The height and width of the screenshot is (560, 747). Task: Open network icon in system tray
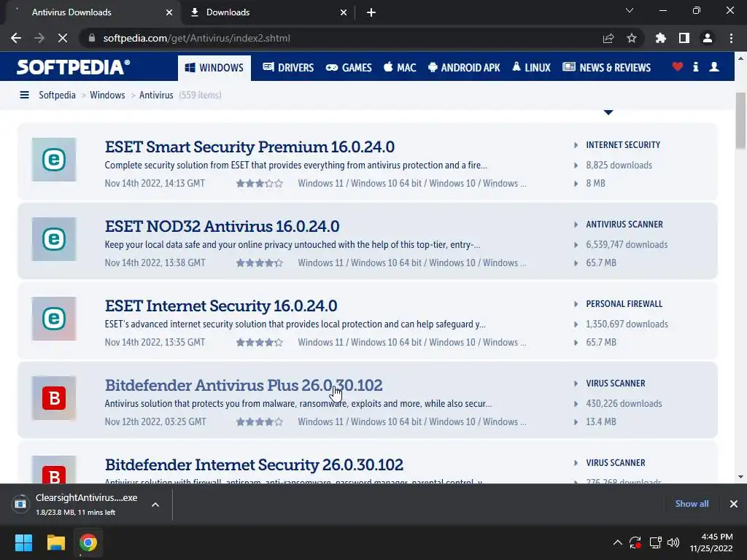pos(656,542)
